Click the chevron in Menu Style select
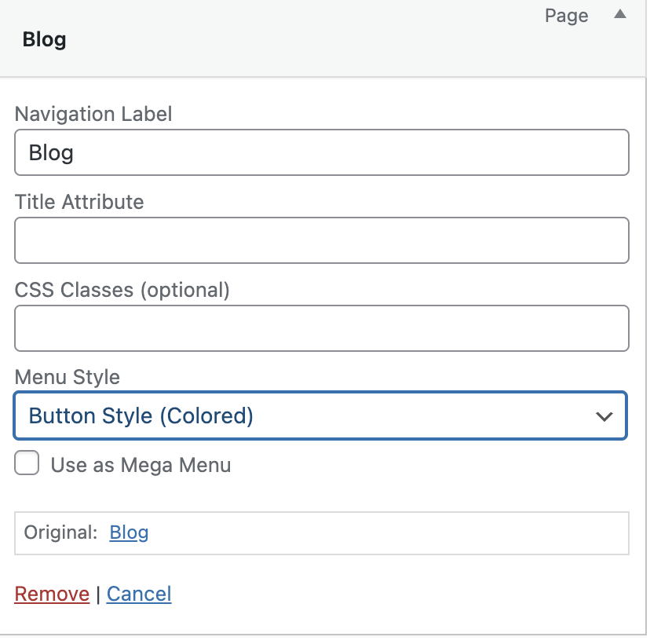650x644 pixels. pyautogui.click(x=604, y=416)
